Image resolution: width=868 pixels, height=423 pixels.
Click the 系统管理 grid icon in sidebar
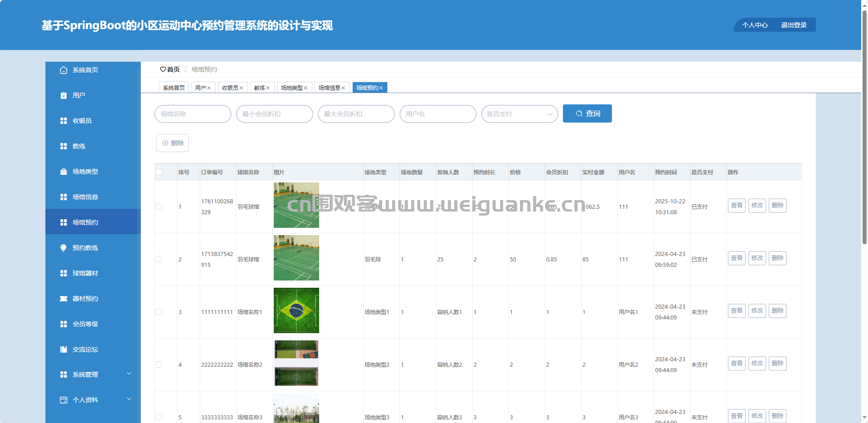click(x=64, y=374)
